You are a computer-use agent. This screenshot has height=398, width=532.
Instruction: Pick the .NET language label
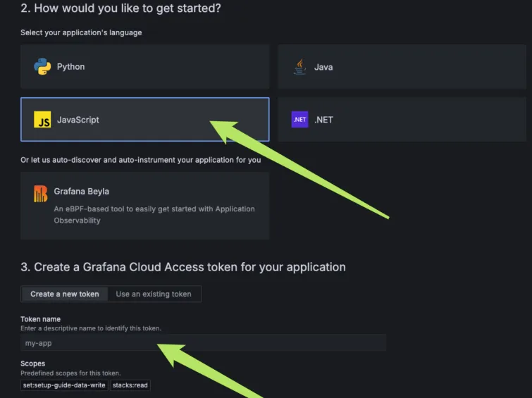point(323,120)
